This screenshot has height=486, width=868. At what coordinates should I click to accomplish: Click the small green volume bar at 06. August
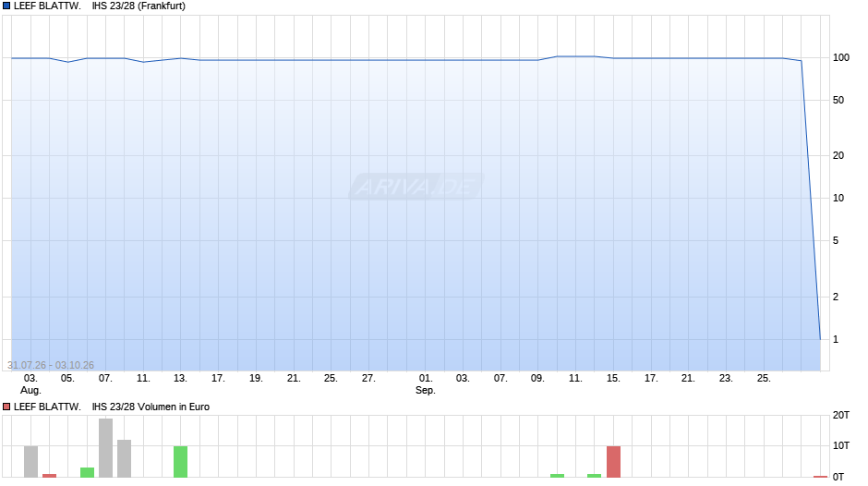[x=87, y=472]
